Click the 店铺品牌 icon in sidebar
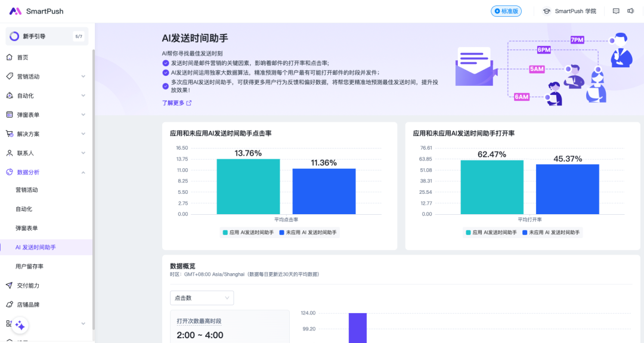 (x=10, y=305)
